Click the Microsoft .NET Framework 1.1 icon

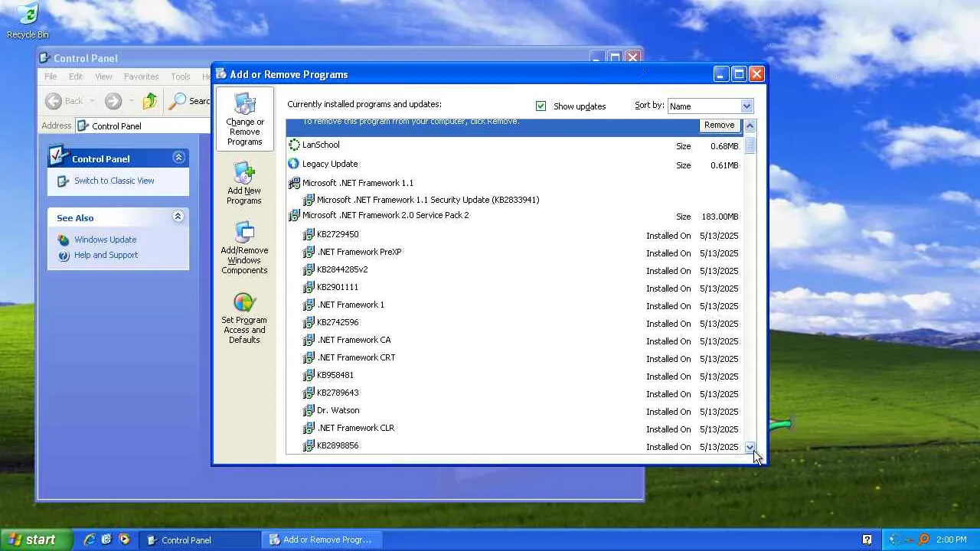tap(293, 183)
